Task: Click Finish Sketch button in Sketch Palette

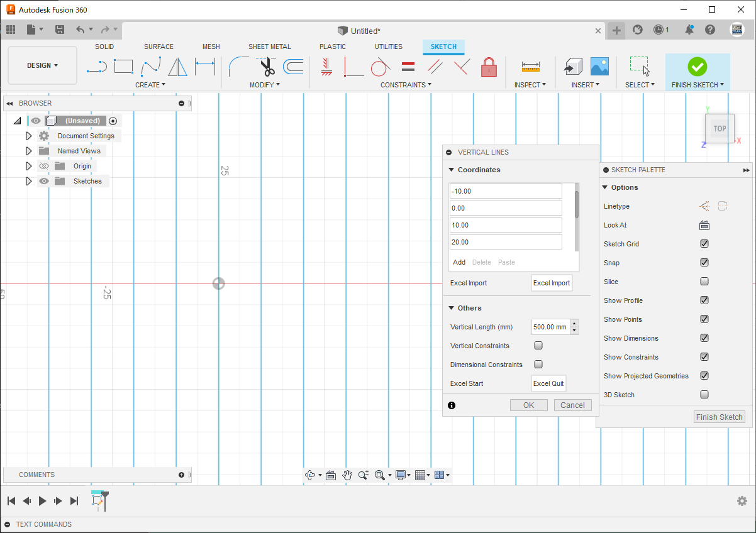Action: 720,417
